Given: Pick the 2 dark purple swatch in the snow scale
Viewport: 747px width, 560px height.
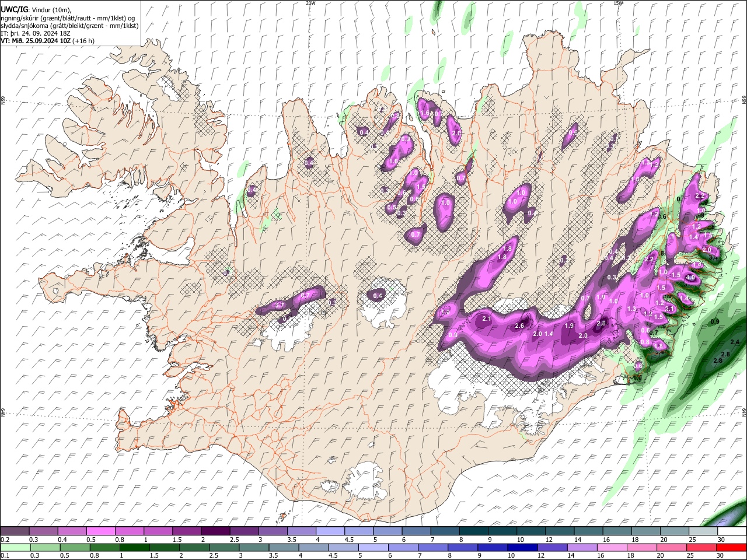Looking at the screenshot, I should [215, 531].
